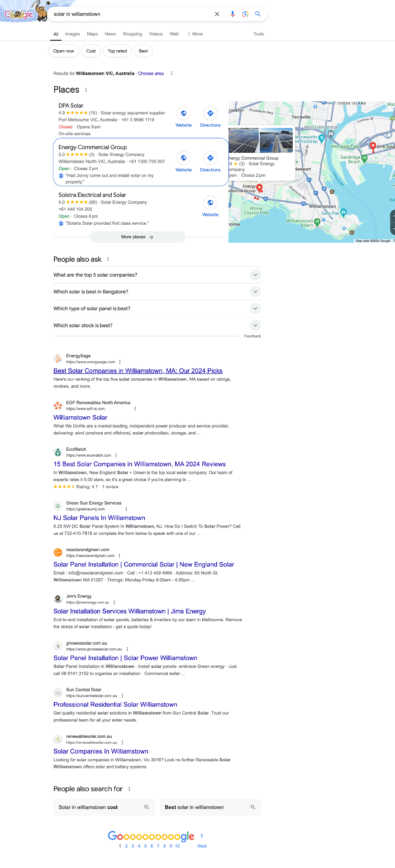Switch to the Maps tab
Viewport: 395px width, 868px height.
tap(92, 34)
